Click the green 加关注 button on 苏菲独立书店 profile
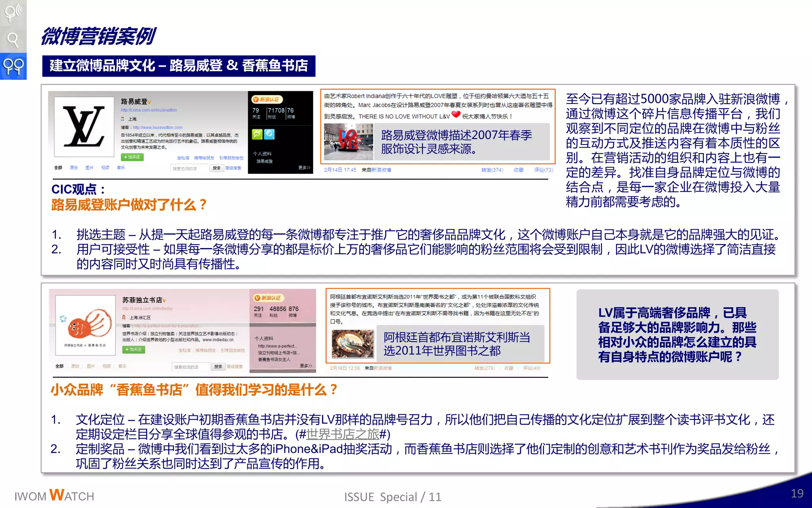This screenshot has height=508, width=812. [x=134, y=350]
